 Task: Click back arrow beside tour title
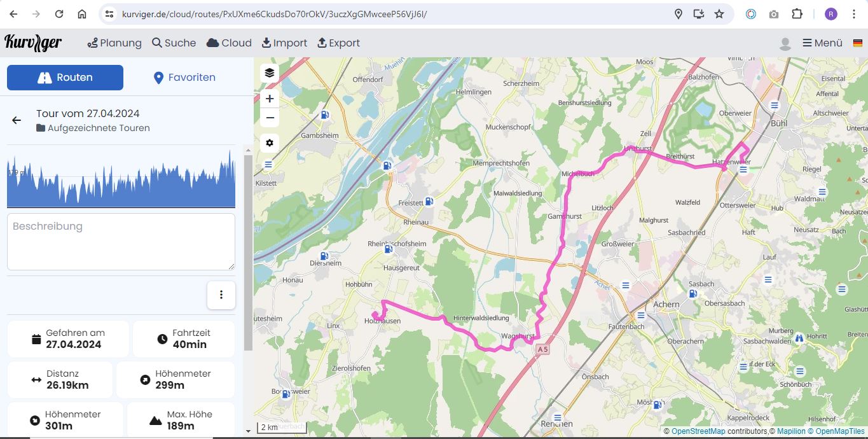[17, 120]
